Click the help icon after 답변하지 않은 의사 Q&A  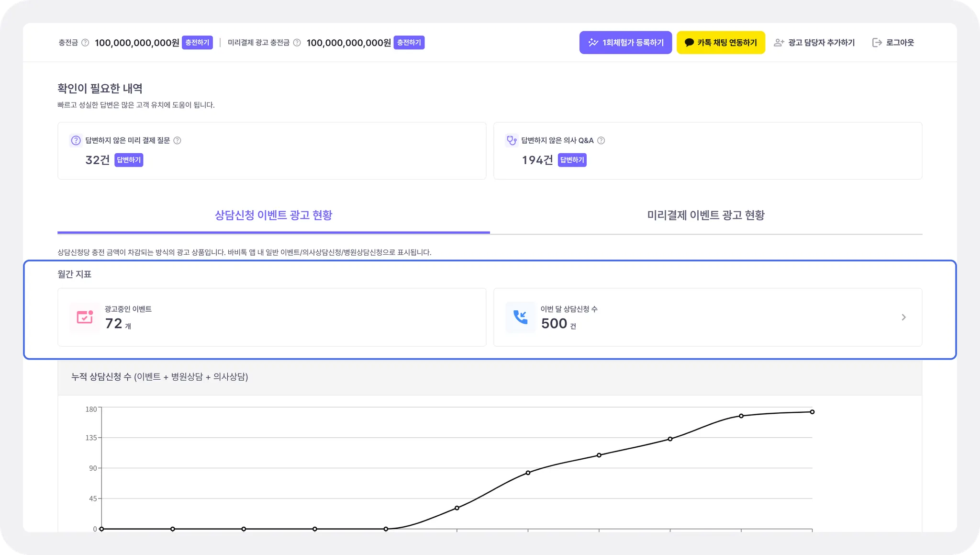tap(601, 140)
